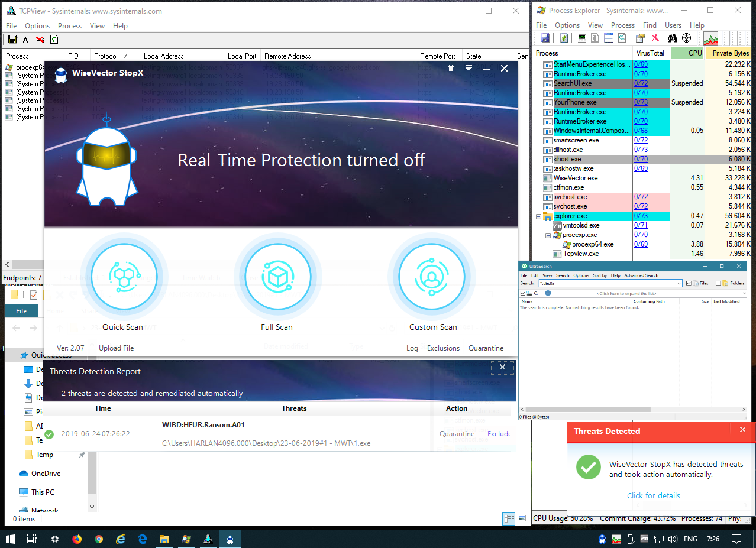Open the Windows Start menu

click(x=11, y=539)
